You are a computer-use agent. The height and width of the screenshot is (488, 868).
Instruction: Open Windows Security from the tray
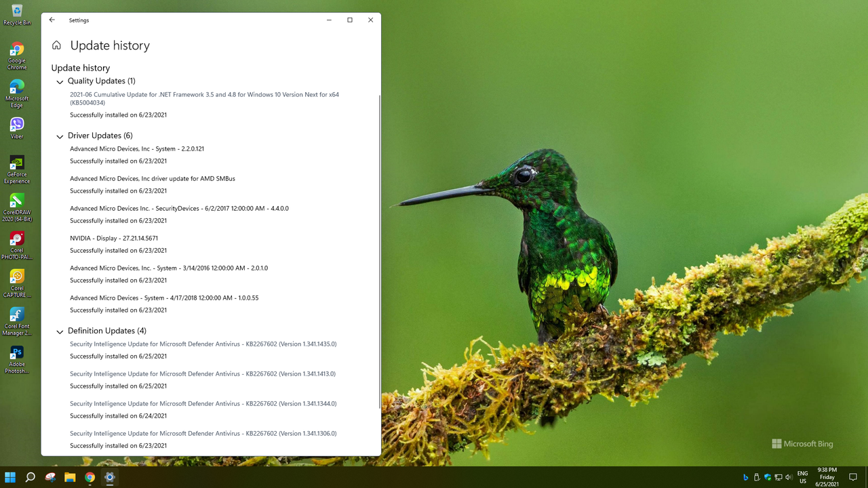(768, 477)
